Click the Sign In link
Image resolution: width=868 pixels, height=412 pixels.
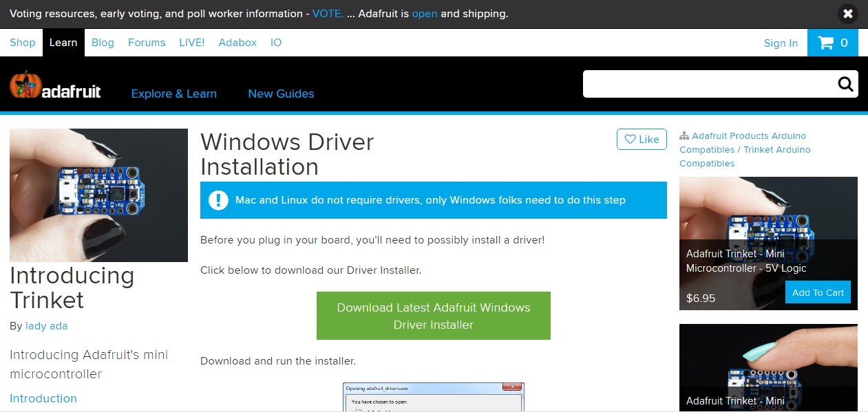pos(781,43)
